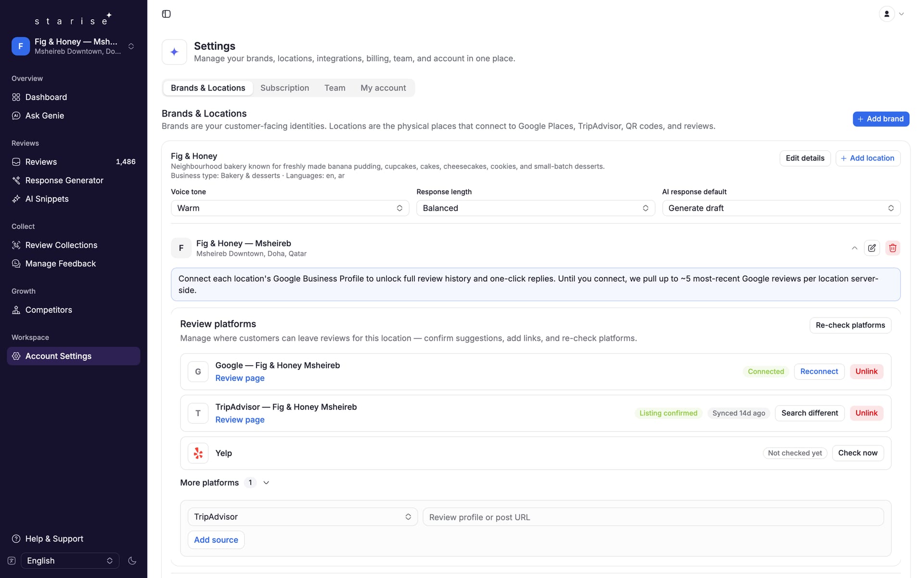The image size is (924, 578).
Task: Click the Review profile or post URL field
Action: (653, 517)
